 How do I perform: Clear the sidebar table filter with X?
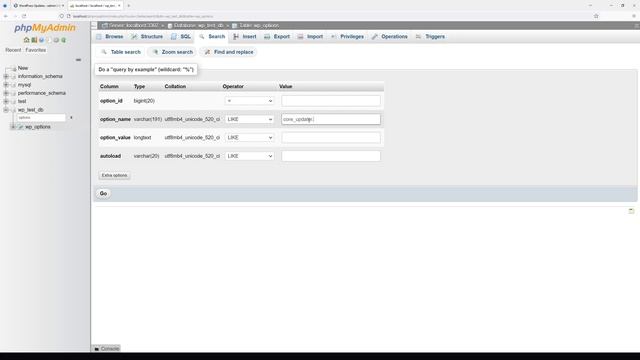tap(71, 118)
